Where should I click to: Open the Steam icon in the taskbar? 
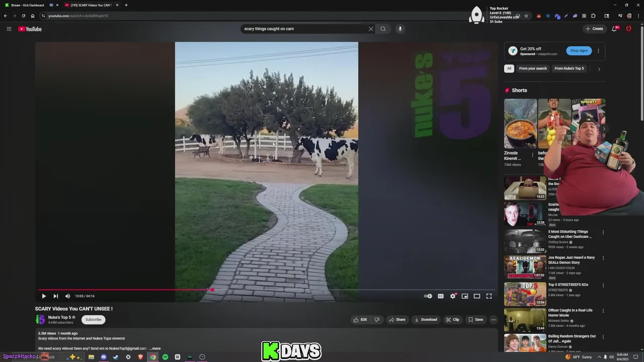click(x=116, y=357)
